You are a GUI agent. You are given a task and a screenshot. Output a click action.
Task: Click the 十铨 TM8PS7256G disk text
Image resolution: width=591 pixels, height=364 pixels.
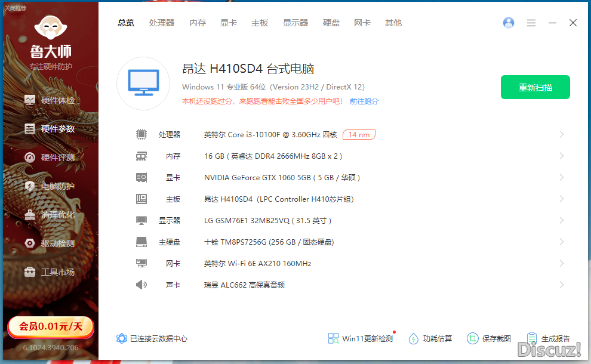(269, 242)
